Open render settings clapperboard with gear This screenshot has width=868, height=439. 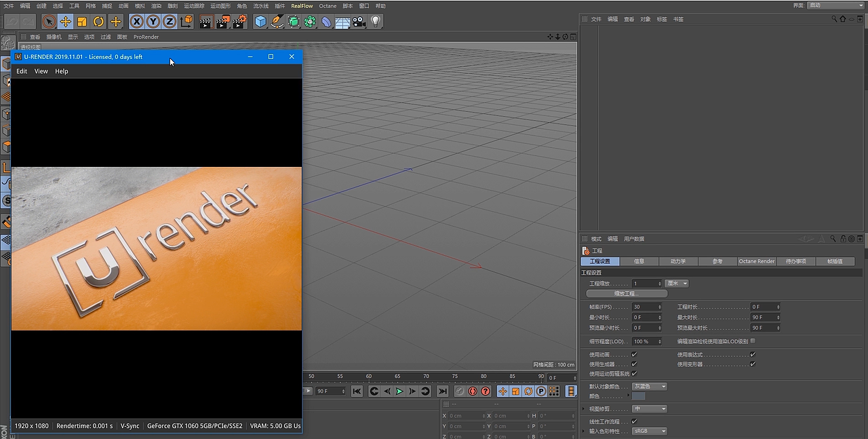239,22
